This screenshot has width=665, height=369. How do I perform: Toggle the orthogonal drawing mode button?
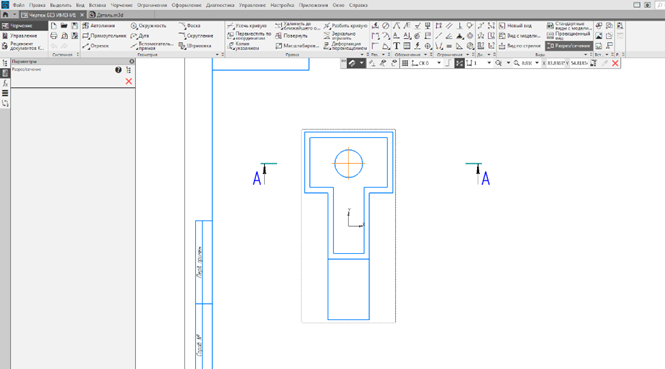point(448,63)
